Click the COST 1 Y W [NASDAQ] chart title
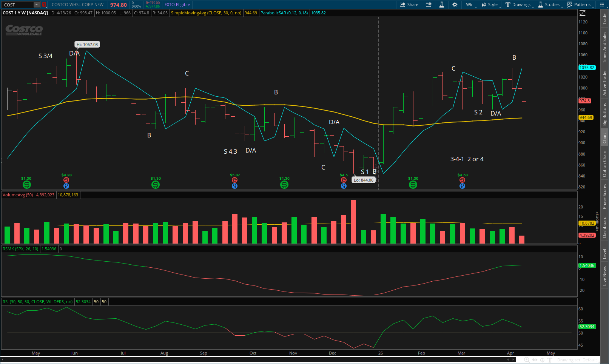 [25, 13]
